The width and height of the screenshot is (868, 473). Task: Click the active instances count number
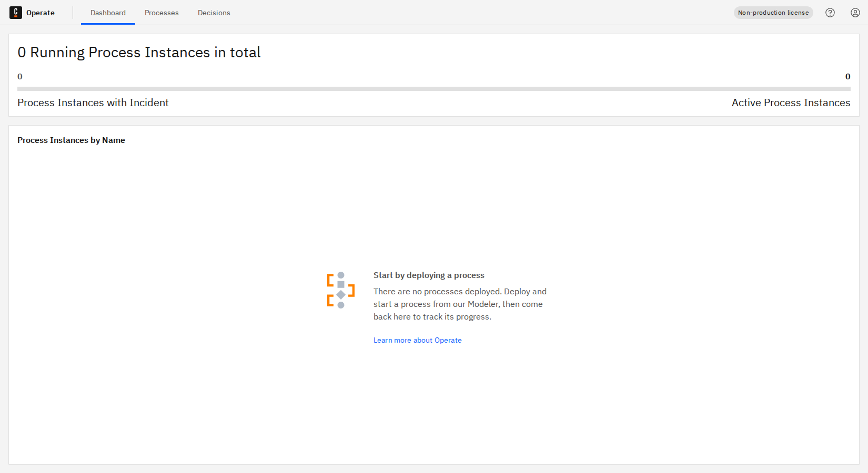tap(847, 77)
